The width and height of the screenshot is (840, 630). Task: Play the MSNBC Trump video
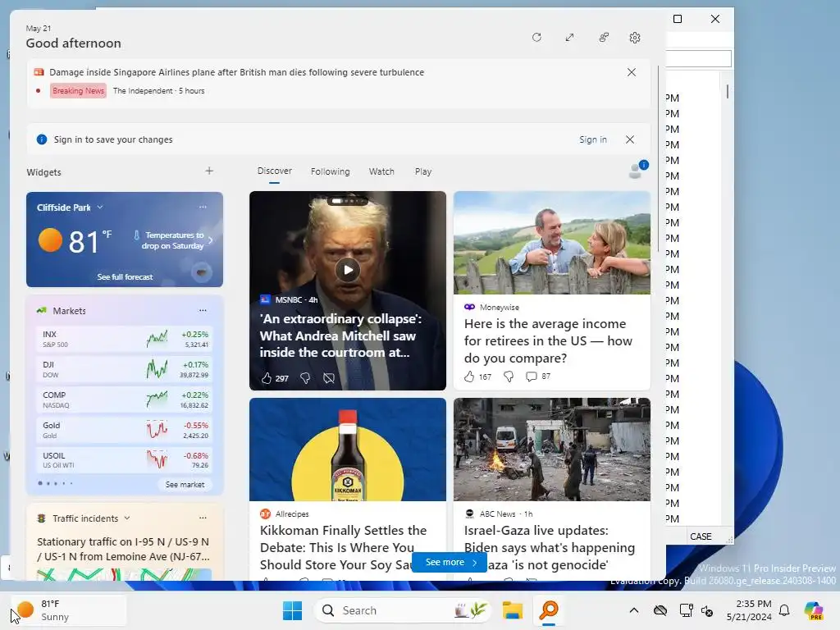pos(348,270)
